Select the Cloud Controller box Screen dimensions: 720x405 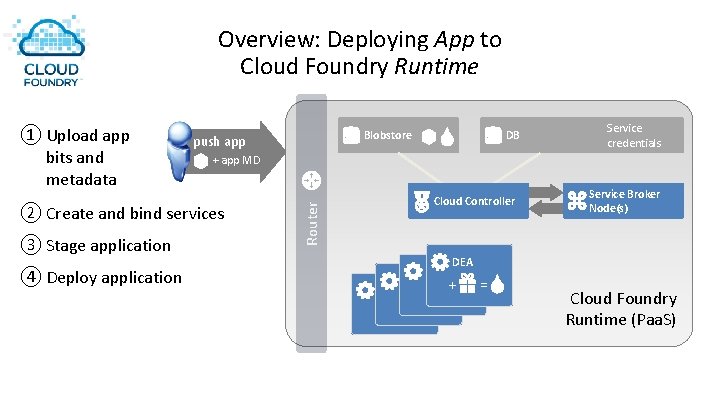point(468,201)
